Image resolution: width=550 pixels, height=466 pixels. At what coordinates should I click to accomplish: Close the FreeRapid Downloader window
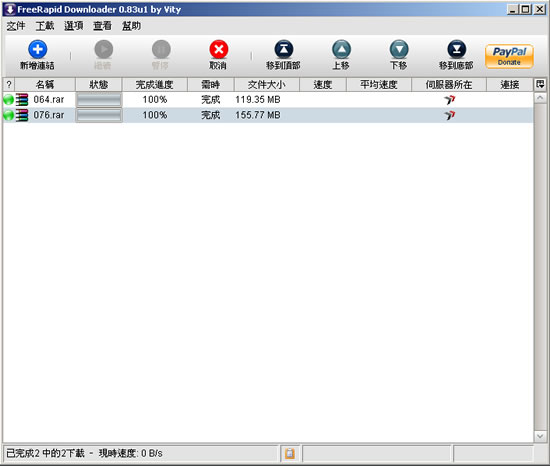coord(539,9)
